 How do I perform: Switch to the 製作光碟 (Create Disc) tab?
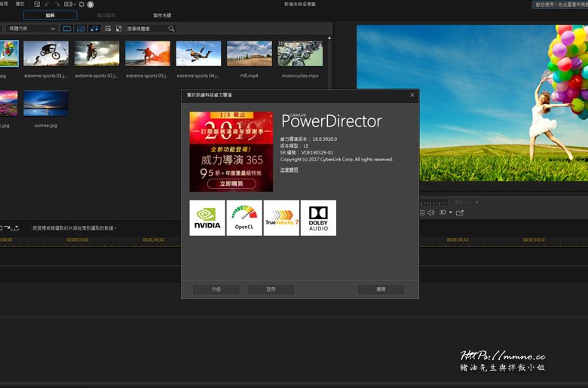[162, 15]
